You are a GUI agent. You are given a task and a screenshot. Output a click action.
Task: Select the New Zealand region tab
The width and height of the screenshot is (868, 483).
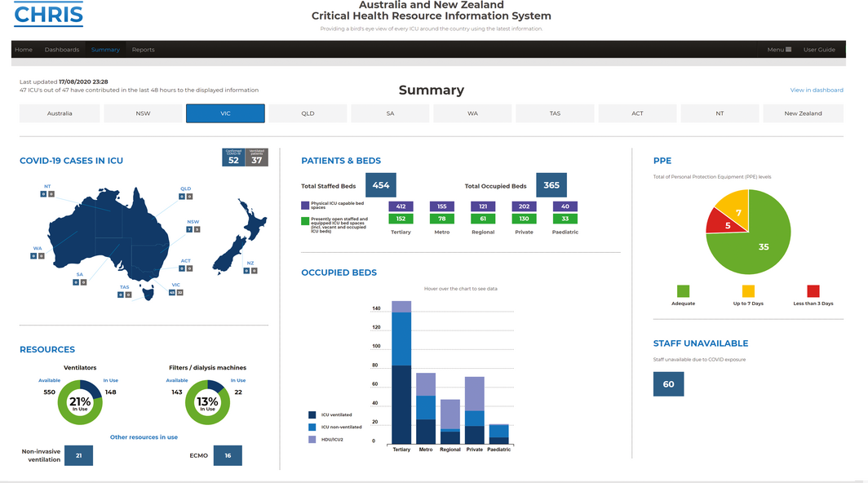[803, 113]
